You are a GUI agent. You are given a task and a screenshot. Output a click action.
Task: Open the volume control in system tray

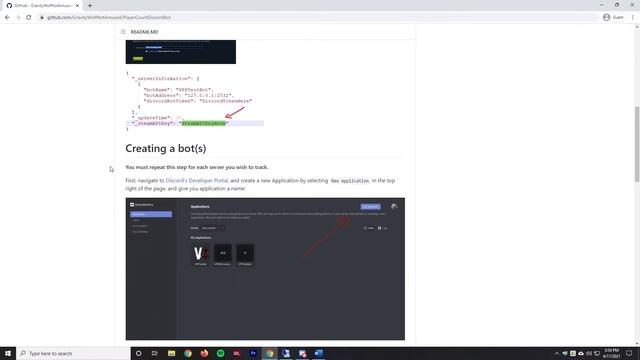pyautogui.click(x=589, y=353)
